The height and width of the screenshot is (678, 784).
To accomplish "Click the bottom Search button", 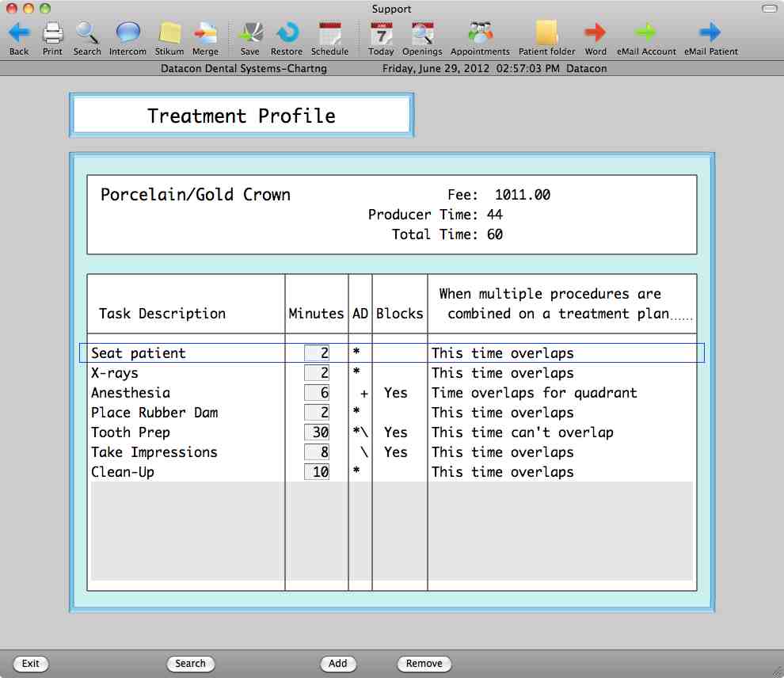I will pos(191,664).
